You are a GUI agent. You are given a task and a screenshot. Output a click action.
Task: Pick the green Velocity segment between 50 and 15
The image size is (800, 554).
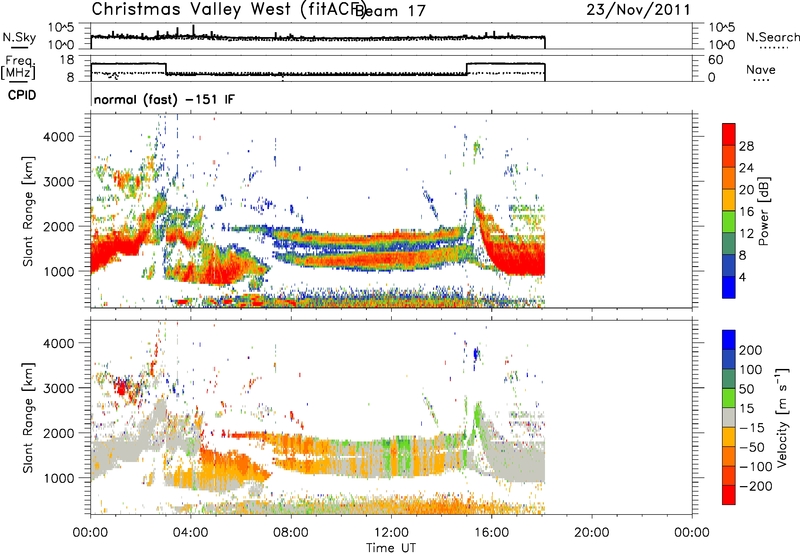[729, 398]
